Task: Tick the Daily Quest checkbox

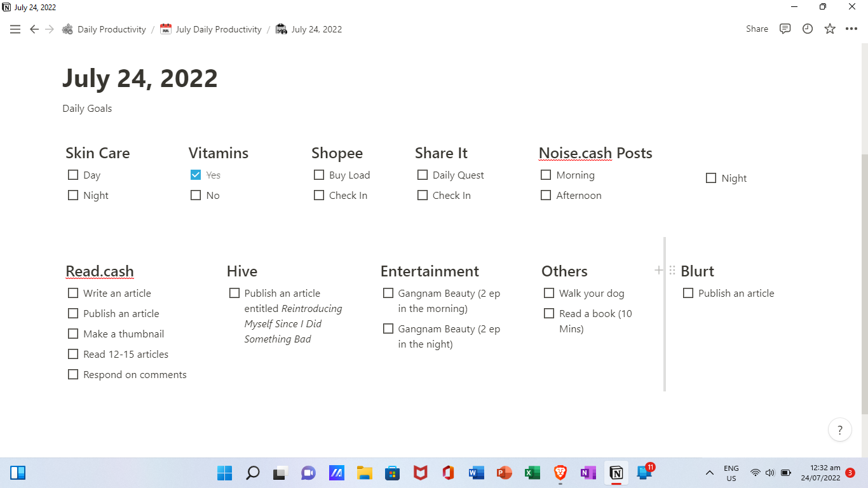Action: point(423,175)
